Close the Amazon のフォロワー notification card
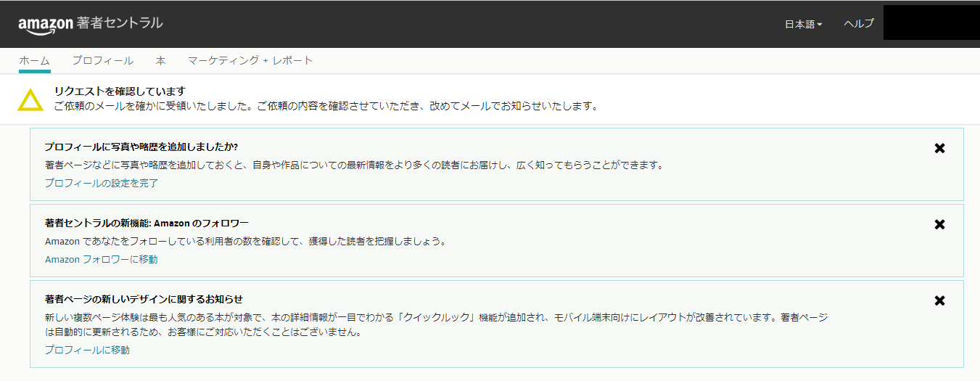 [x=939, y=224]
